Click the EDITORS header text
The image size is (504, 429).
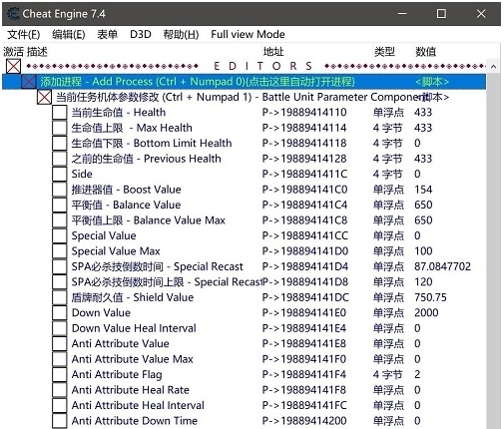pos(263,66)
